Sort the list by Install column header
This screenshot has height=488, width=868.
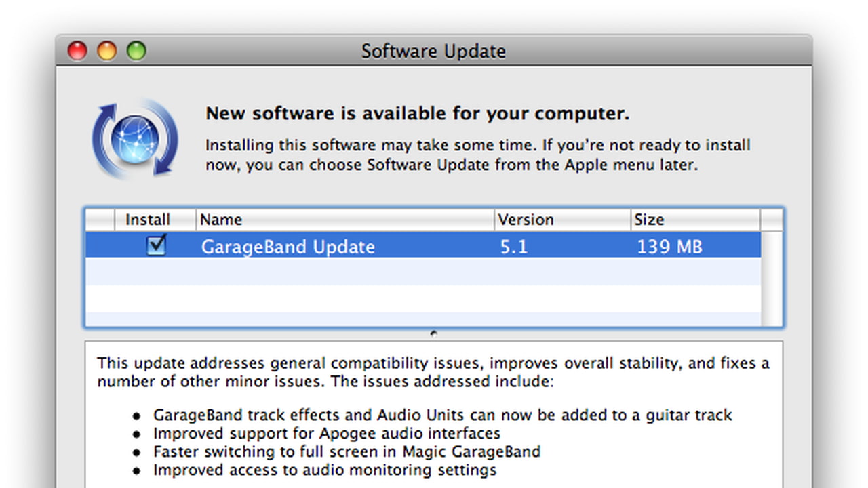coord(148,220)
